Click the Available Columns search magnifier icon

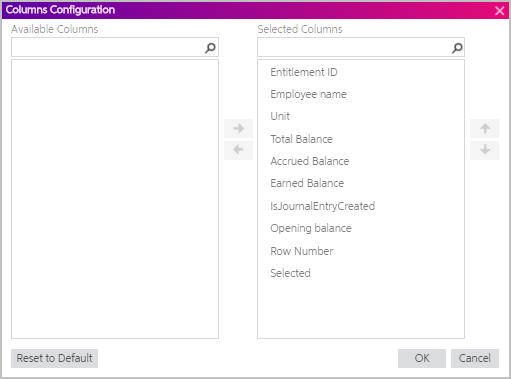[x=210, y=48]
